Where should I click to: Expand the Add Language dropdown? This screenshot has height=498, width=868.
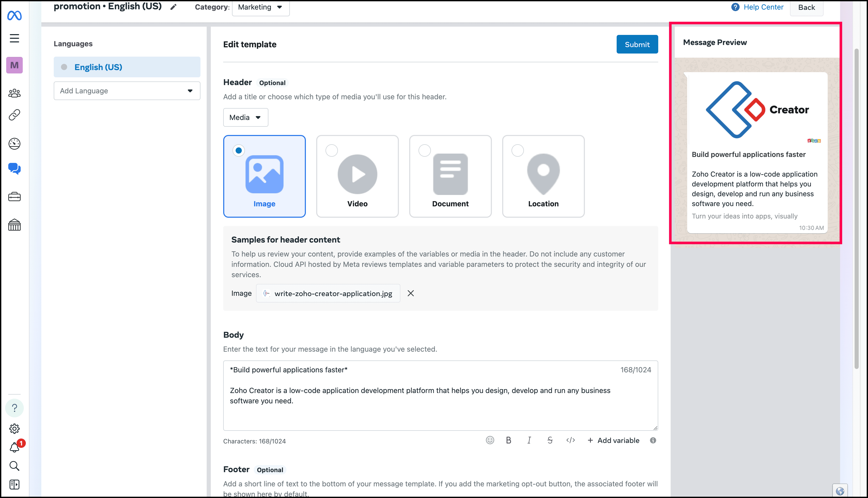pyautogui.click(x=127, y=91)
